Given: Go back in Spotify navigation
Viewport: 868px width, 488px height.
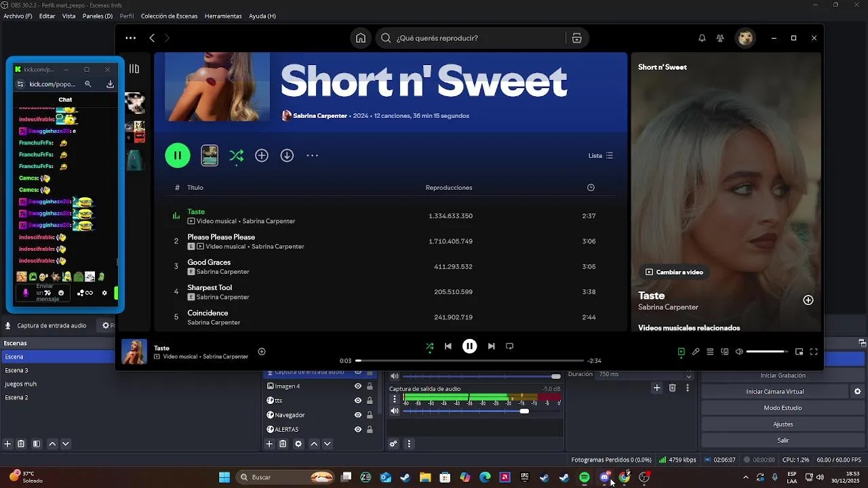Looking at the screenshot, I should (152, 38).
